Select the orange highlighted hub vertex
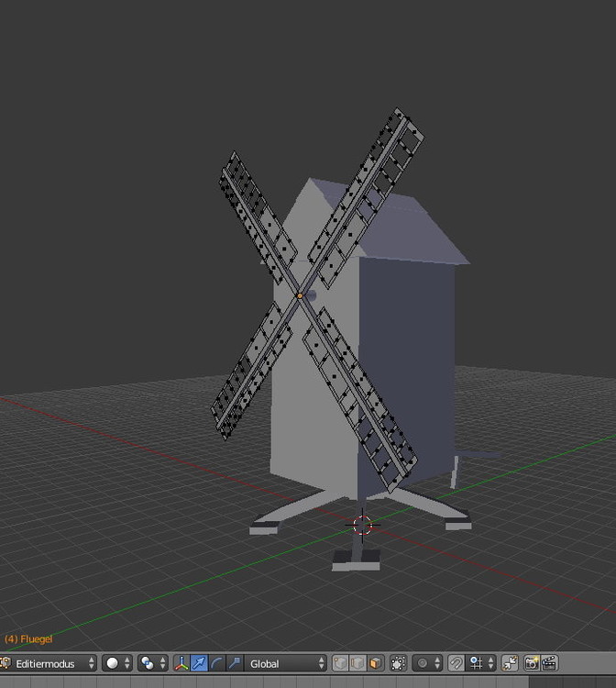The image size is (616, 688). (300, 296)
